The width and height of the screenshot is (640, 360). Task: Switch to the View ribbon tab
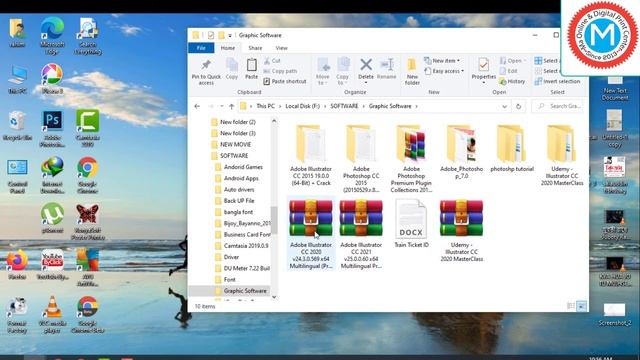(x=281, y=48)
